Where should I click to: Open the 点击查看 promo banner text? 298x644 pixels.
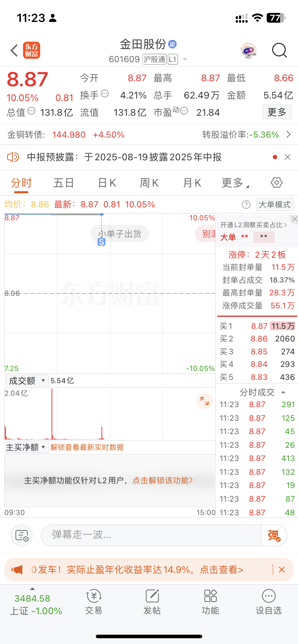click(222, 570)
